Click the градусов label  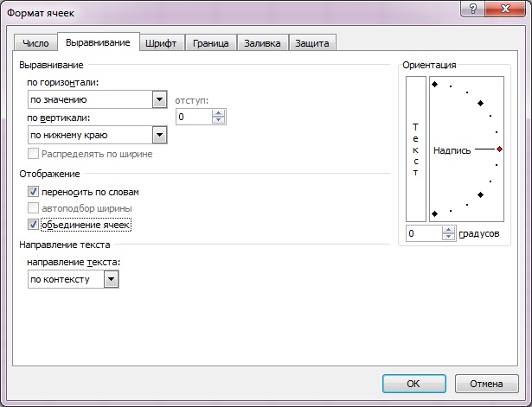(x=478, y=234)
